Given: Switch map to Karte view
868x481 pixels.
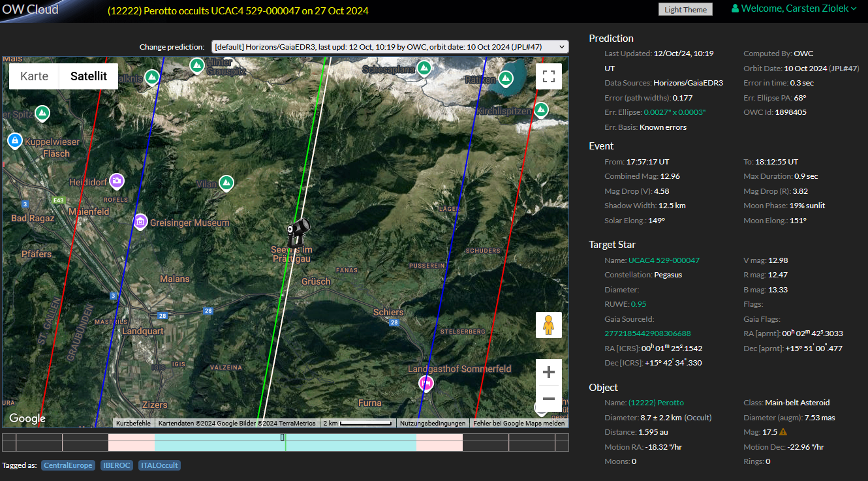Looking at the screenshot, I should coord(34,76).
